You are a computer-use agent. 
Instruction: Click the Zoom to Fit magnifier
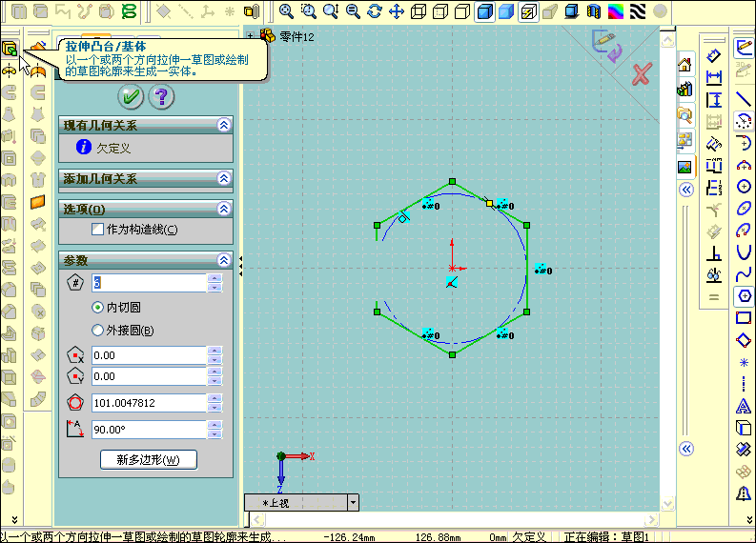286,11
